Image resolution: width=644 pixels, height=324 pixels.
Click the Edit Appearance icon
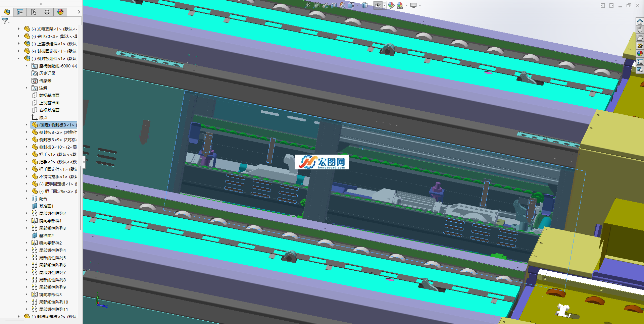click(x=391, y=5)
